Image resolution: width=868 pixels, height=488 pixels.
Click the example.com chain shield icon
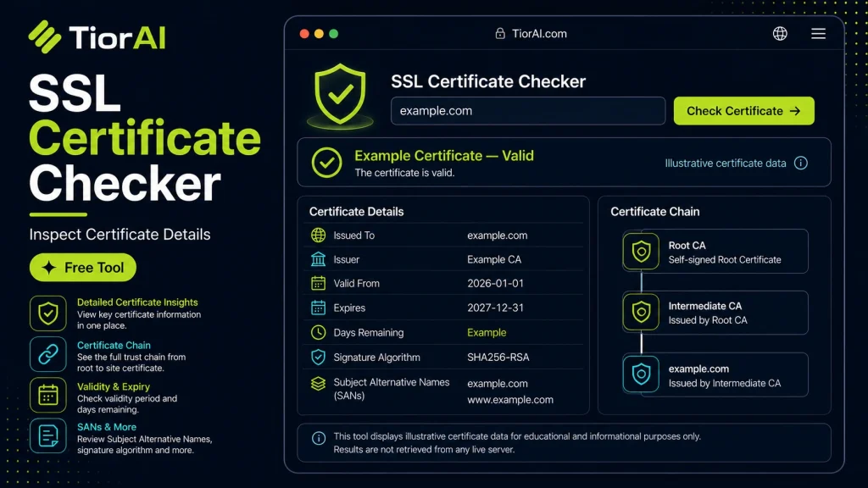pos(641,374)
